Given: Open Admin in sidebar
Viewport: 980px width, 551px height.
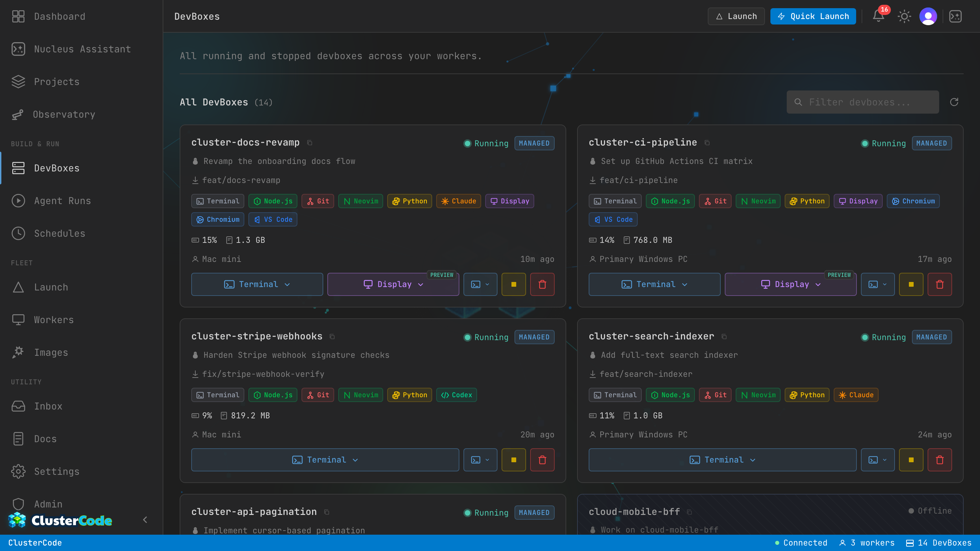Looking at the screenshot, I should click(x=81, y=504).
